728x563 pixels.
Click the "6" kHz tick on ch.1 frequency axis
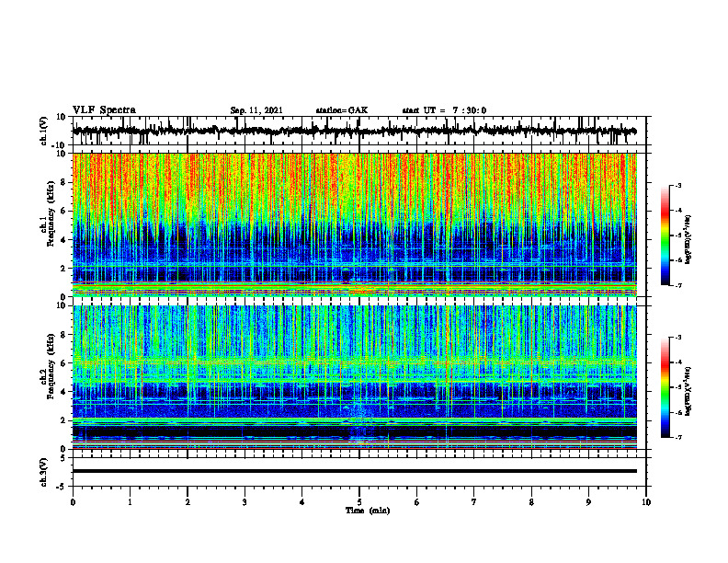[64, 212]
